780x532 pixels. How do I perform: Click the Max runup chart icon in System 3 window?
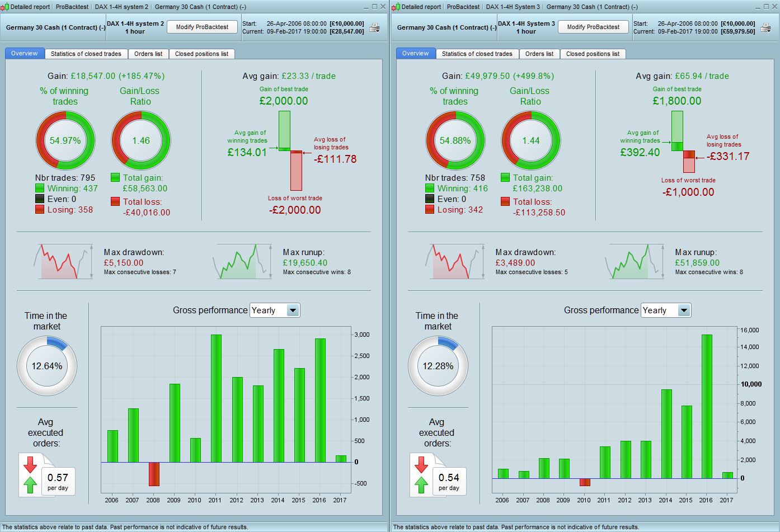click(635, 261)
